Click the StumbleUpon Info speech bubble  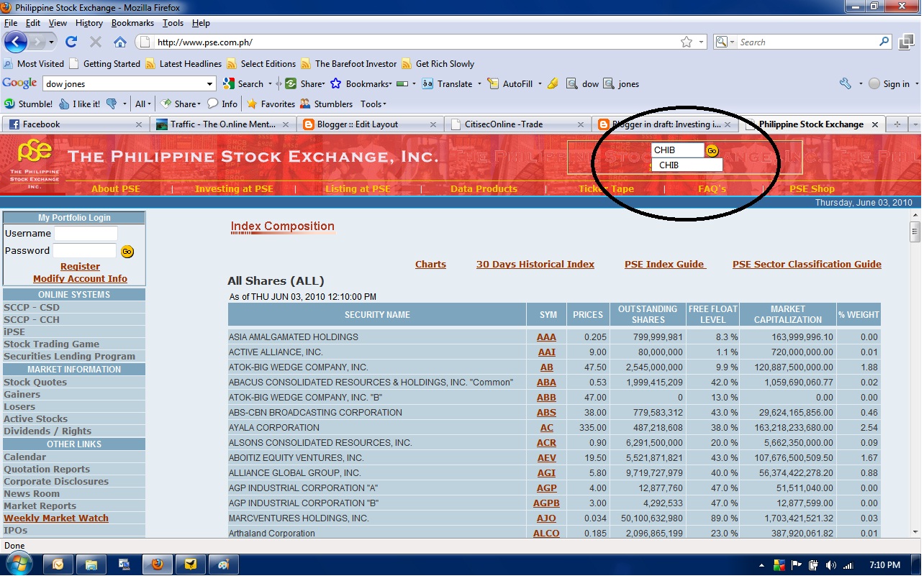tap(222, 104)
